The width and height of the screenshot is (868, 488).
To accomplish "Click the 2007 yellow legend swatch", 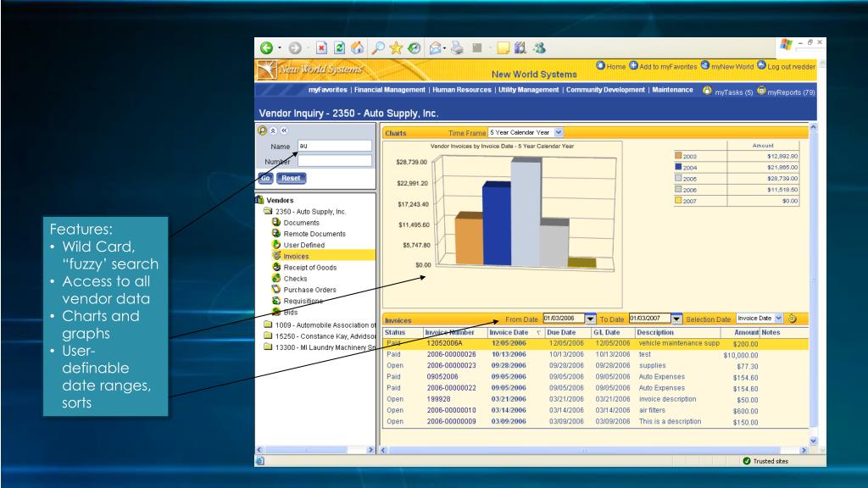I will click(x=678, y=200).
